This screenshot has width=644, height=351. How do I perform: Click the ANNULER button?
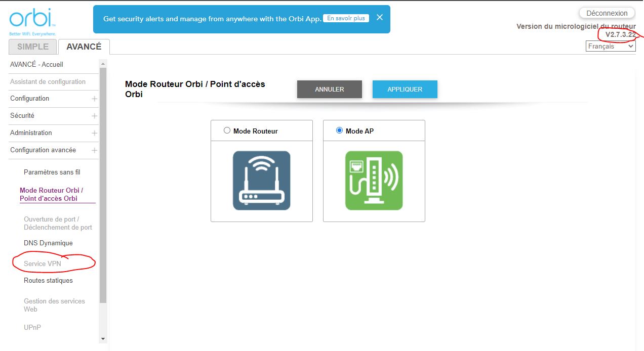[329, 89]
